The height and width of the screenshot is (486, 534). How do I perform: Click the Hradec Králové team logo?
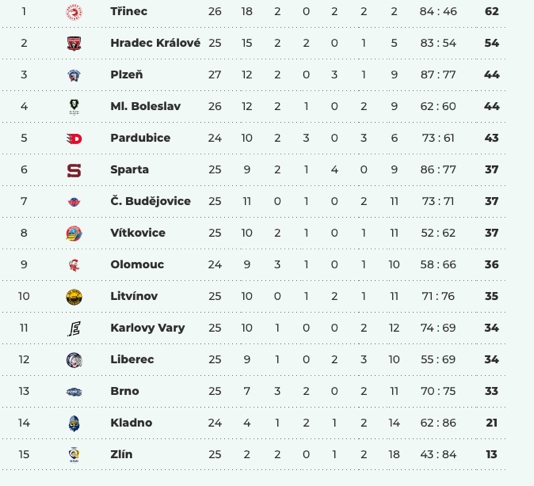click(x=74, y=44)
